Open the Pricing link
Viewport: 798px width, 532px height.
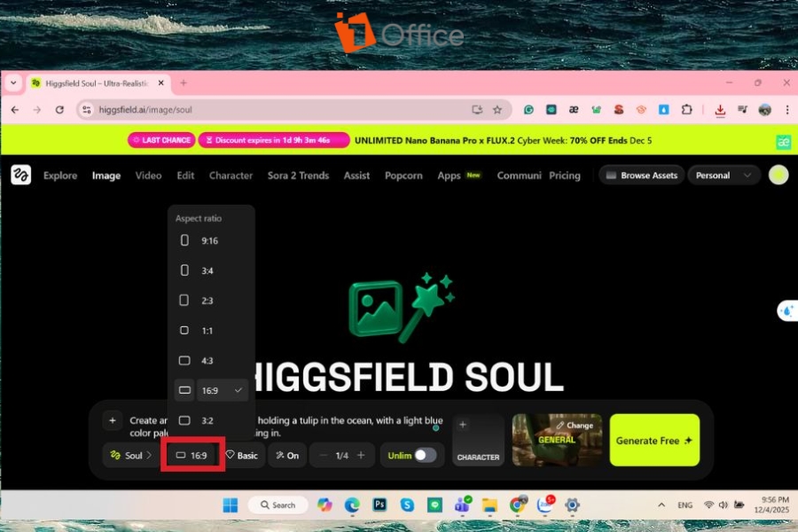[x=565, y=176]
